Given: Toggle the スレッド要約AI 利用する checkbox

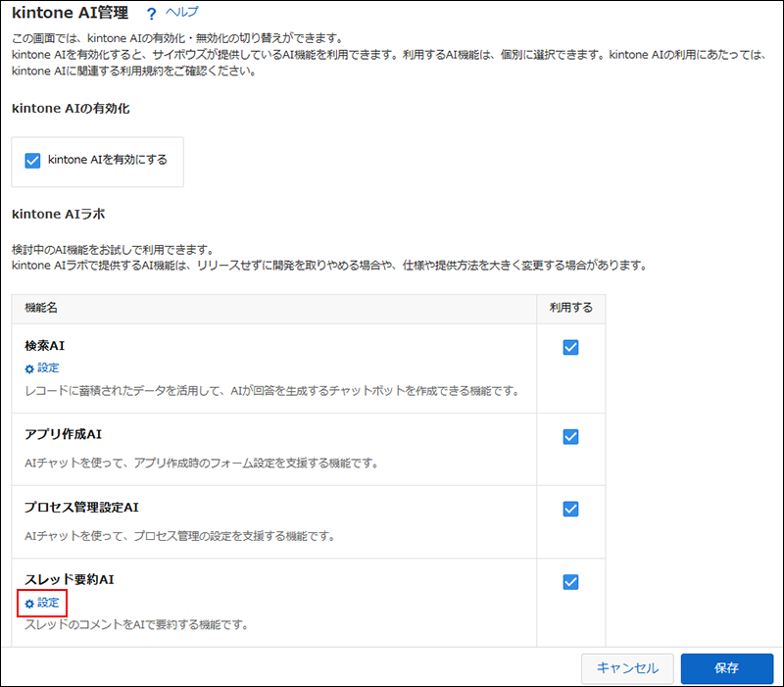Looking at the screenshot, I should (x=570, y=581).
